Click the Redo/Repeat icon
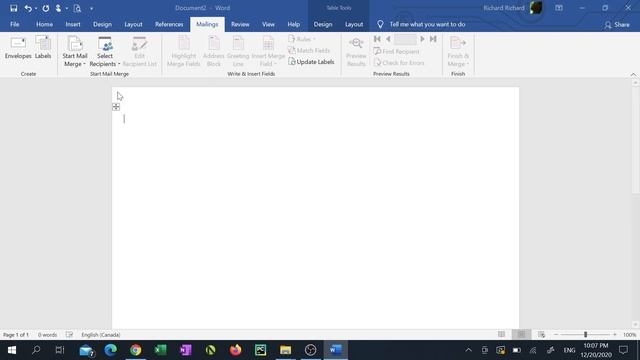The width and height of the screenshot is (640, 360). pos(46,8)
